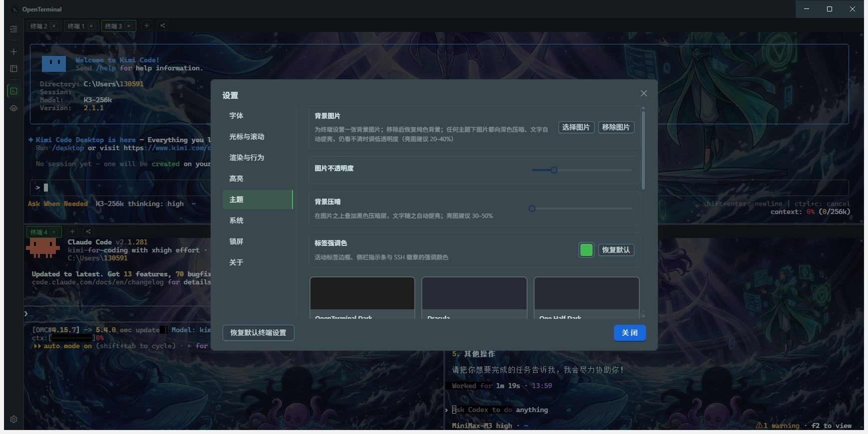Click the 'context: 0% (0/256k)' status
Image resolution: width=868 pixels, height=434 pixels.
(x=810, y=212)
